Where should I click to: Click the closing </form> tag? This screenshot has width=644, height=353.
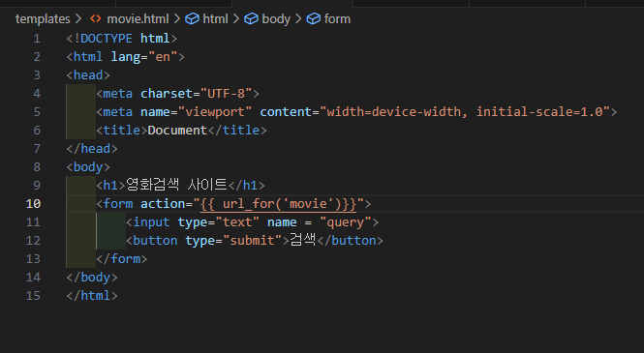pos(122,258)
